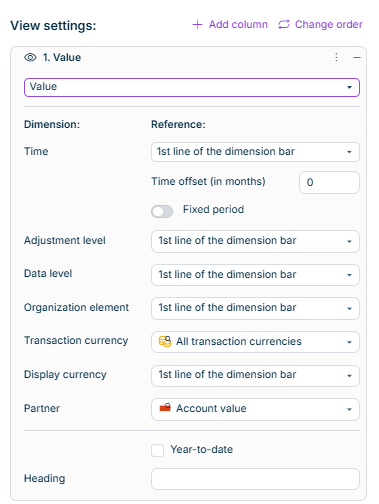Click the 1. Value column title
379x504 pixels.
[x=62, y=58]
